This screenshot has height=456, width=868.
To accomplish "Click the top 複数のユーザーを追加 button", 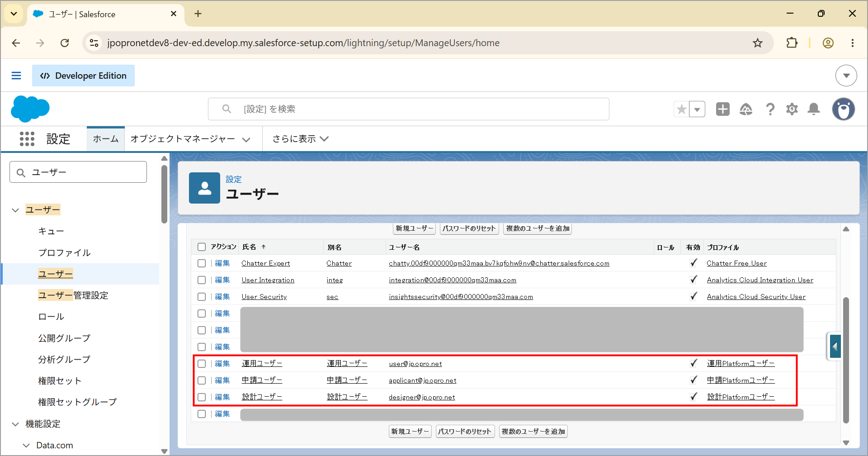I will 538,228.
